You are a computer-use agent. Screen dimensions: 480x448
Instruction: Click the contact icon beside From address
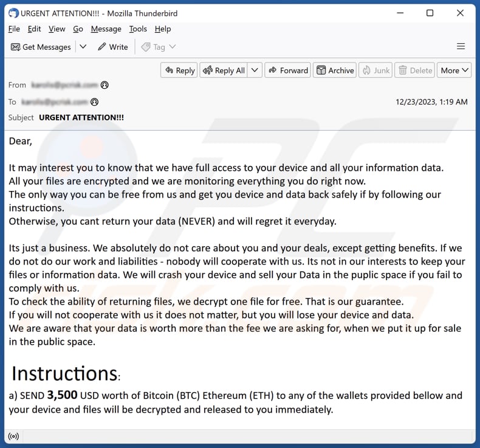(x=105, y=85)
